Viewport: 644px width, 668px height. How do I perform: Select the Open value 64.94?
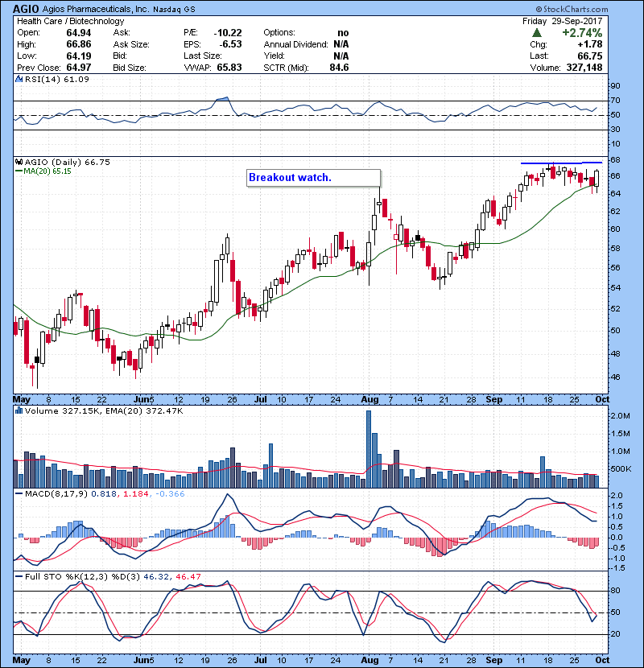click(x=78, y=33)
